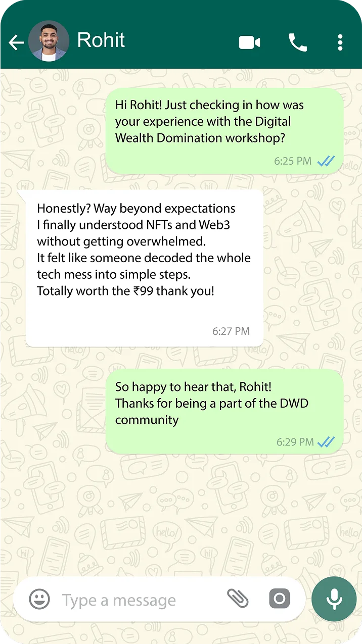The width and height of the screenshot is (362, 644).
Task: Start a voice call with Rohit
Action: pos(298,42)
